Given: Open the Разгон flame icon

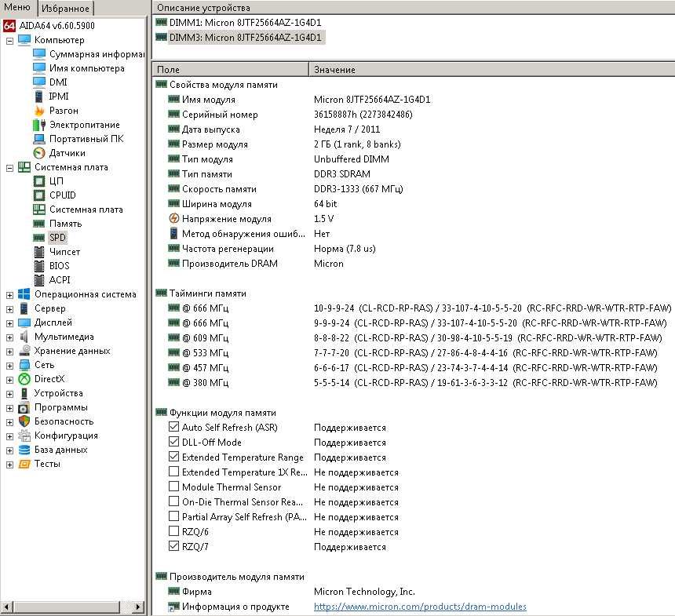Looking at the screenshot, I should click(x=39, y=110).
